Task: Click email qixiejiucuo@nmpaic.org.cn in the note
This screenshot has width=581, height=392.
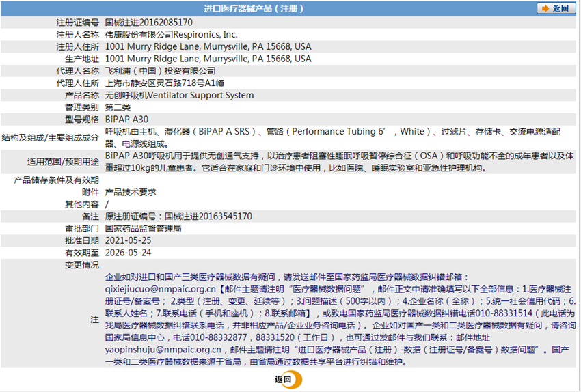Action: click(160, 289)
